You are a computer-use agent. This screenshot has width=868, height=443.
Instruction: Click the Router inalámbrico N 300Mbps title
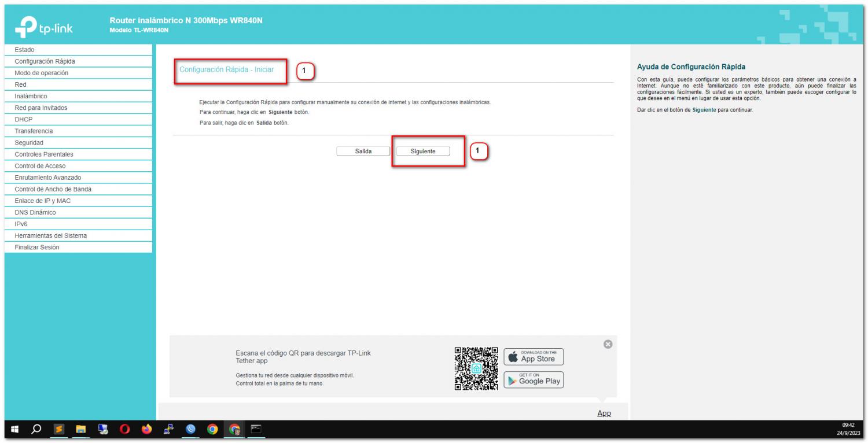[x=186, y=20]
